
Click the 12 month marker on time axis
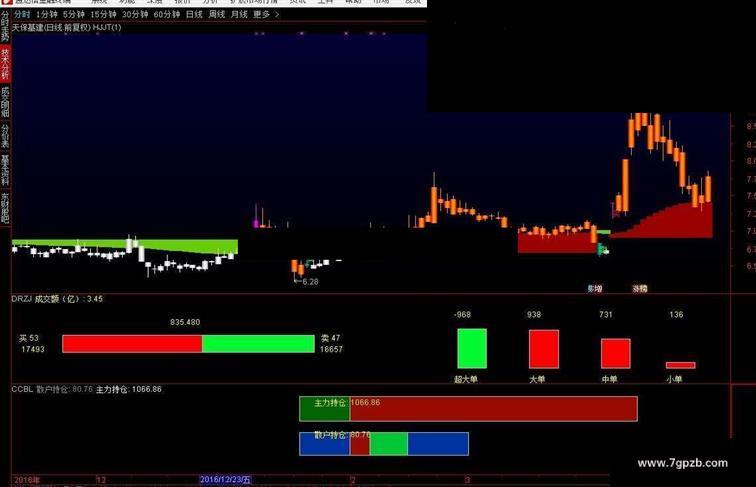pos(101,480)
